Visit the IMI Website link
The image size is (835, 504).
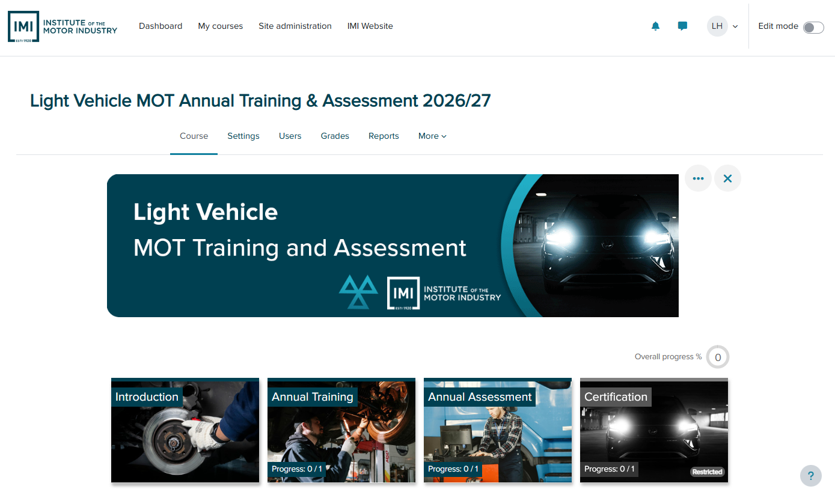(370, 26)
